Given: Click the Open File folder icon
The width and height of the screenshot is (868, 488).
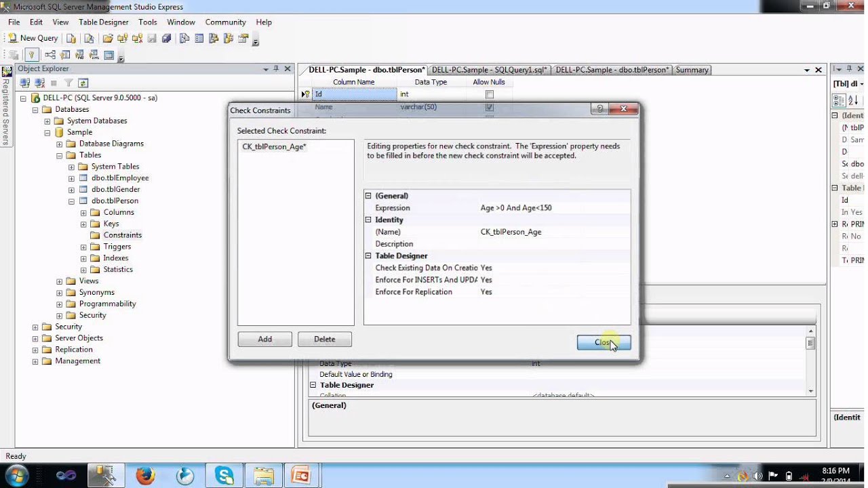Looking at the screenshot, I should [x=108, y=38].
